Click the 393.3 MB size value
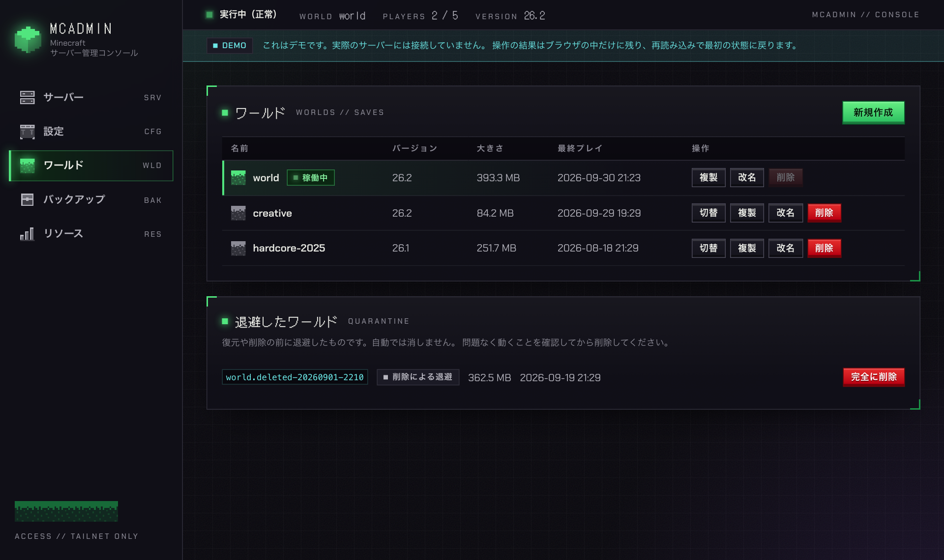 (x=498, y=178)
